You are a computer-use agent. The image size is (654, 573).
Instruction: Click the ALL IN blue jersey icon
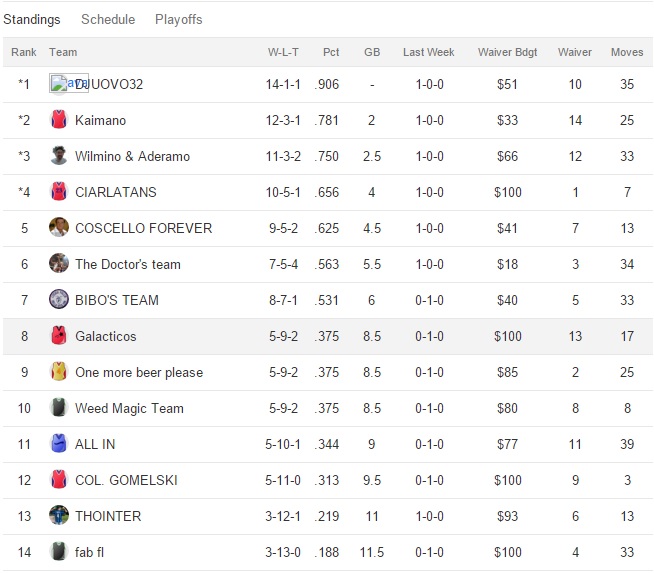[x=58, y=444]
